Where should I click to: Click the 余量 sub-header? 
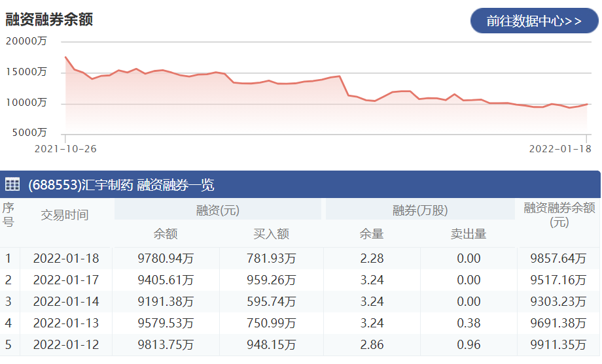pyautogui.click(x=372, y=233)
